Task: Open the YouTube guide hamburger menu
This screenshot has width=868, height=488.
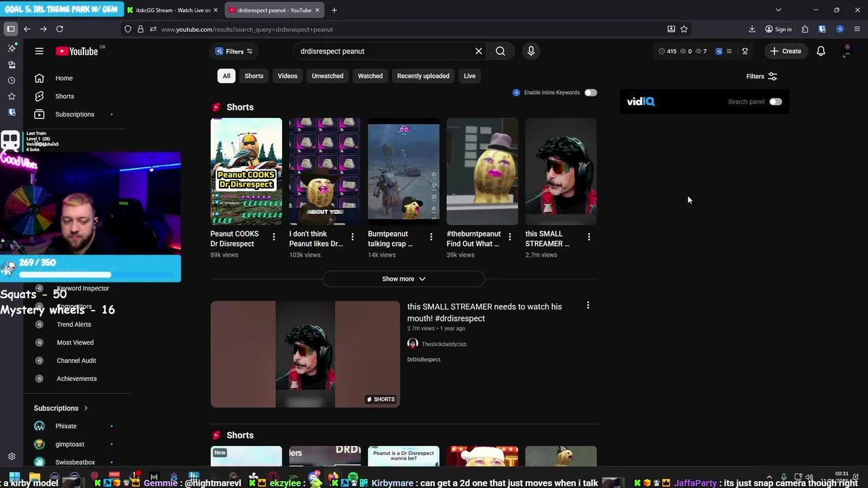Action: click(x=39, y=51)
